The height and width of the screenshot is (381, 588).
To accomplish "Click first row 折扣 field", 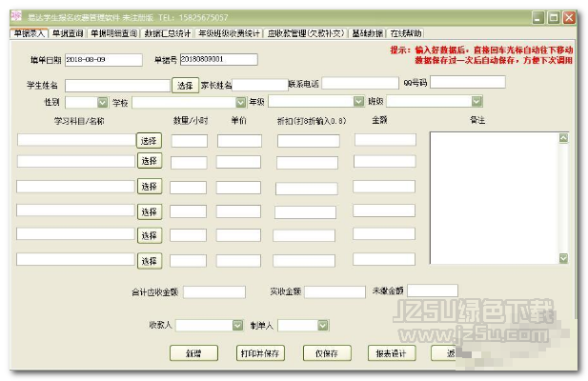I will [309, 141].
